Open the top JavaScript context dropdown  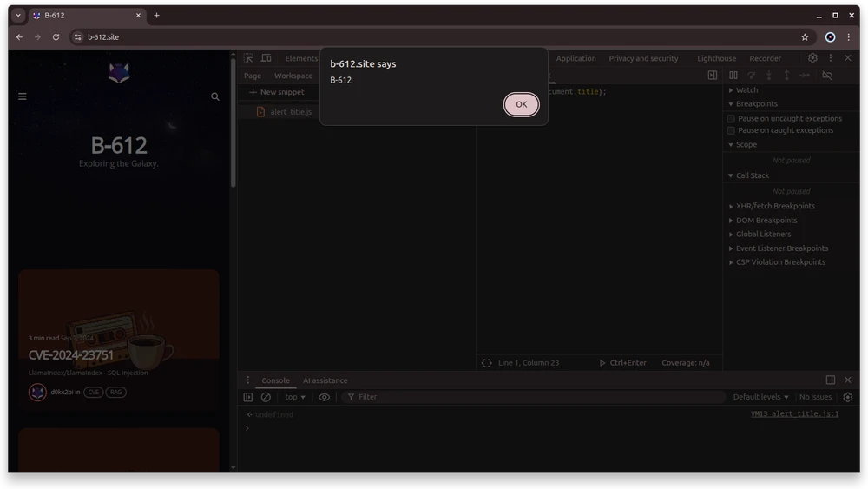tap(295, 397)
